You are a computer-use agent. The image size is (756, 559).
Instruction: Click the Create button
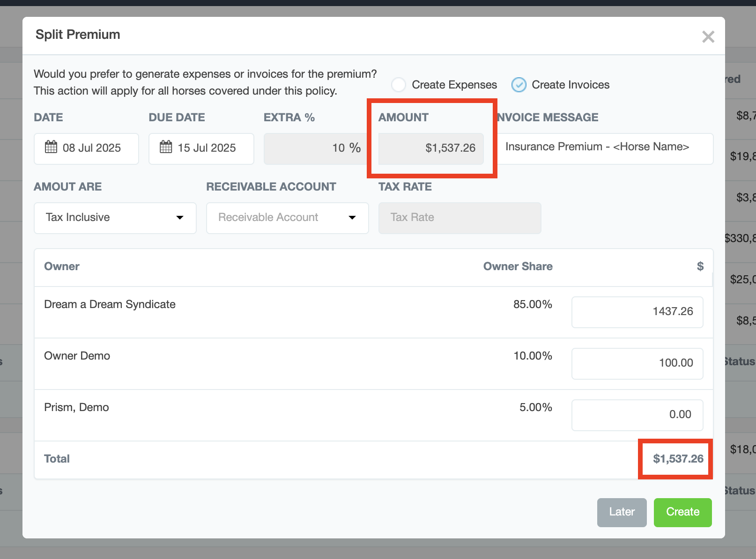(x=682, y=512)
